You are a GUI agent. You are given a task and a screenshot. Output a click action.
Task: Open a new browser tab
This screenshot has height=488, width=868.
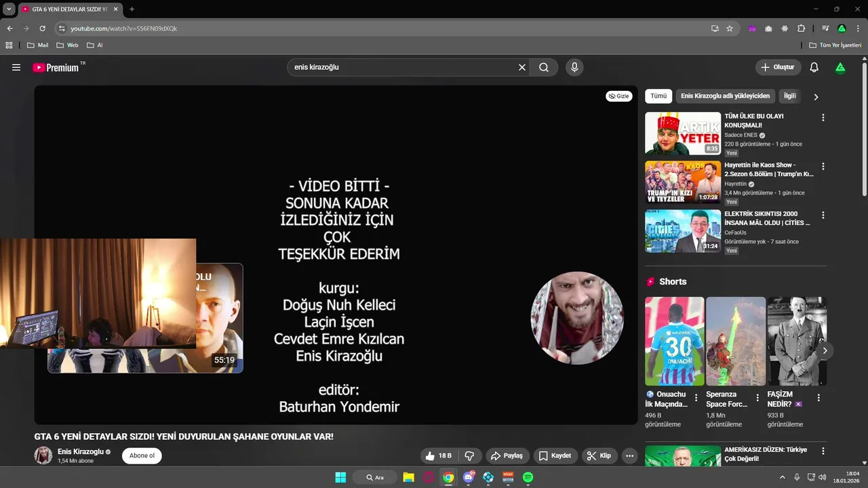pyautogui.click(x=132, y=9)
